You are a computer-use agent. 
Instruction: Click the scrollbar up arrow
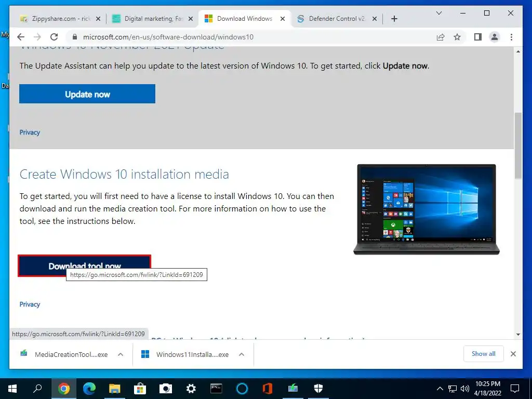(518, 51)
